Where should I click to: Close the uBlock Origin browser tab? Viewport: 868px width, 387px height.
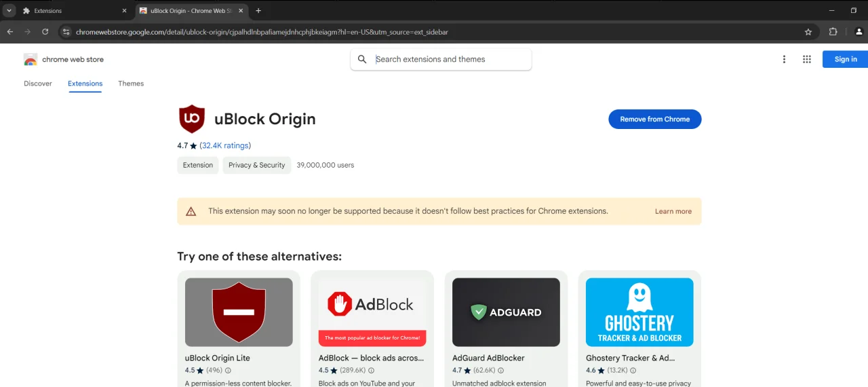click(x=241, y=11)
